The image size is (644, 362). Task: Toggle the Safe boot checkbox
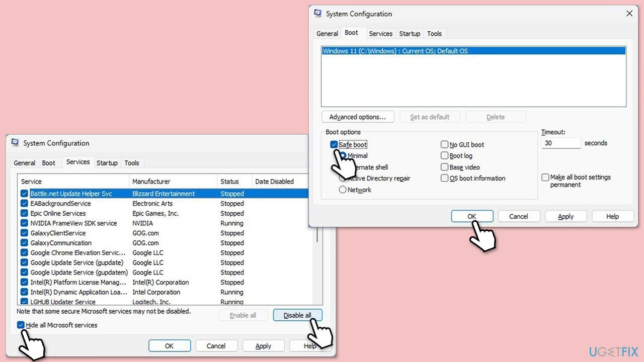334,145
